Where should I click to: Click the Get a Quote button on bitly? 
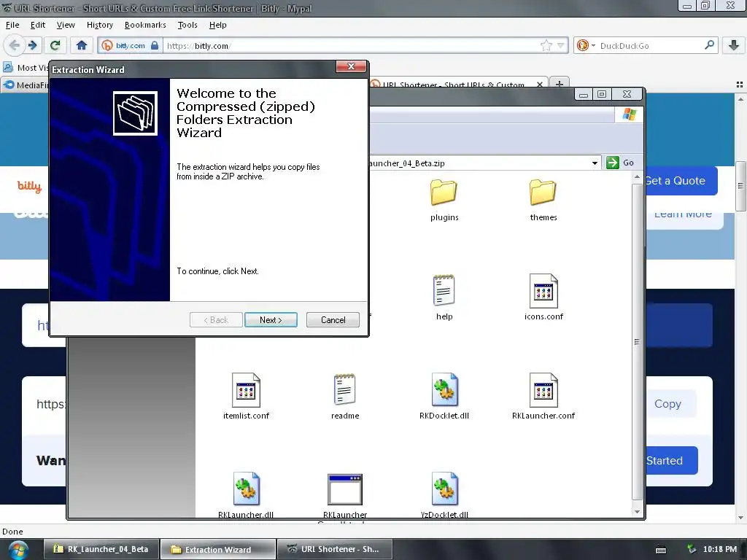click(x=681, y=181)
